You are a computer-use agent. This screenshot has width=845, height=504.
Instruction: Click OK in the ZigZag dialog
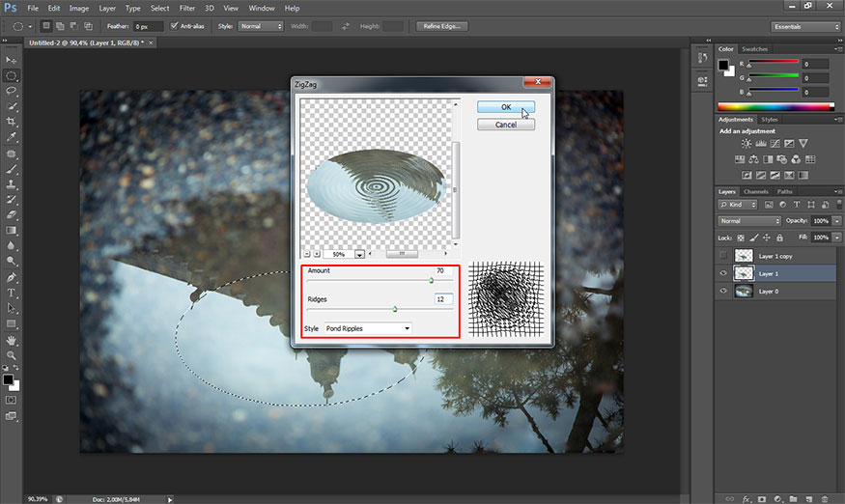[505, 107]
